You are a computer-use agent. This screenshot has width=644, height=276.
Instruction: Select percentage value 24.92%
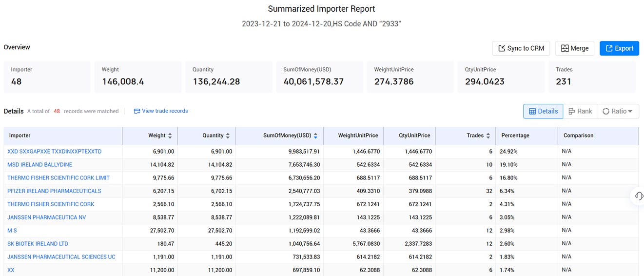click(x=508, y=152)
